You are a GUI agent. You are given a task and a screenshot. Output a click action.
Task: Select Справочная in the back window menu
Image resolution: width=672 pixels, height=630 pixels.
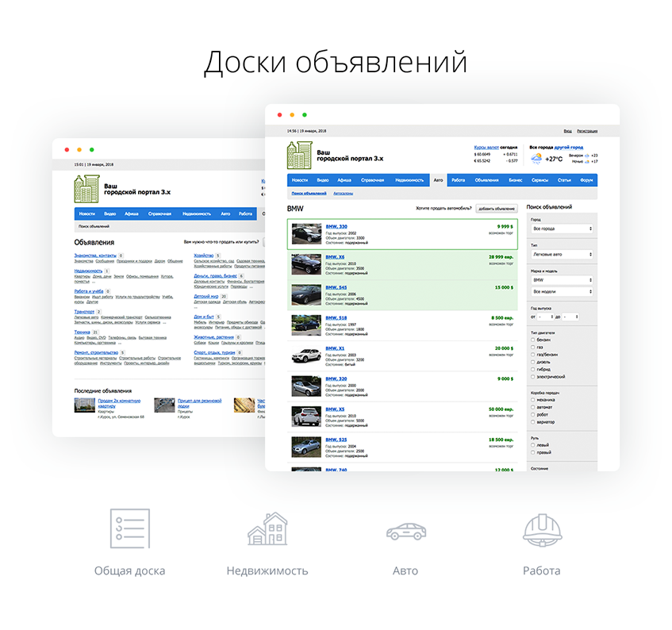[x=159, y=214]
